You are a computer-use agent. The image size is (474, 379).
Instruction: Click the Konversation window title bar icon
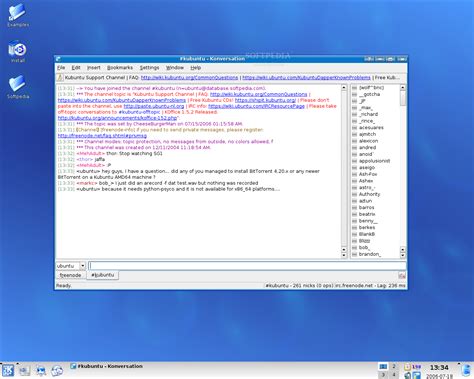[58, 59]
